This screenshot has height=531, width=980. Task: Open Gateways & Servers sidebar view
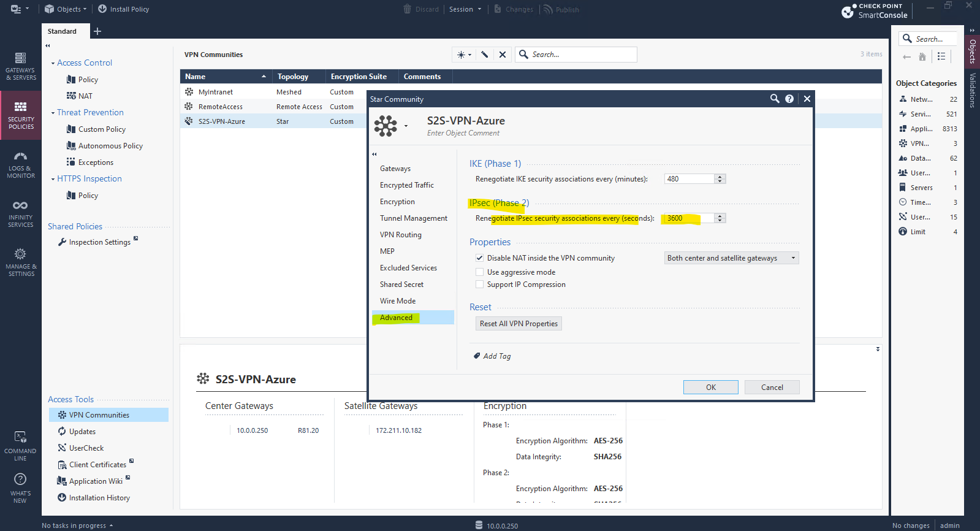[x=20, y=66]
